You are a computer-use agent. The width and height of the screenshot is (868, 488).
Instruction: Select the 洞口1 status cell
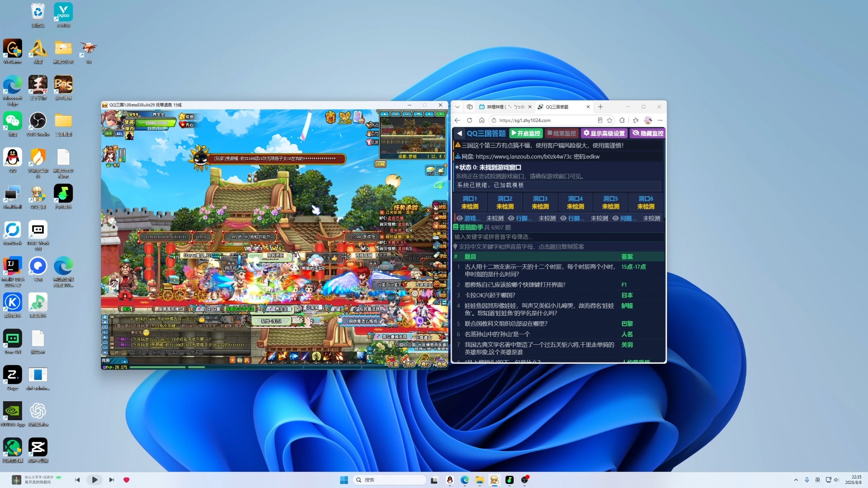pyautogui.click(x=470, y=202)
